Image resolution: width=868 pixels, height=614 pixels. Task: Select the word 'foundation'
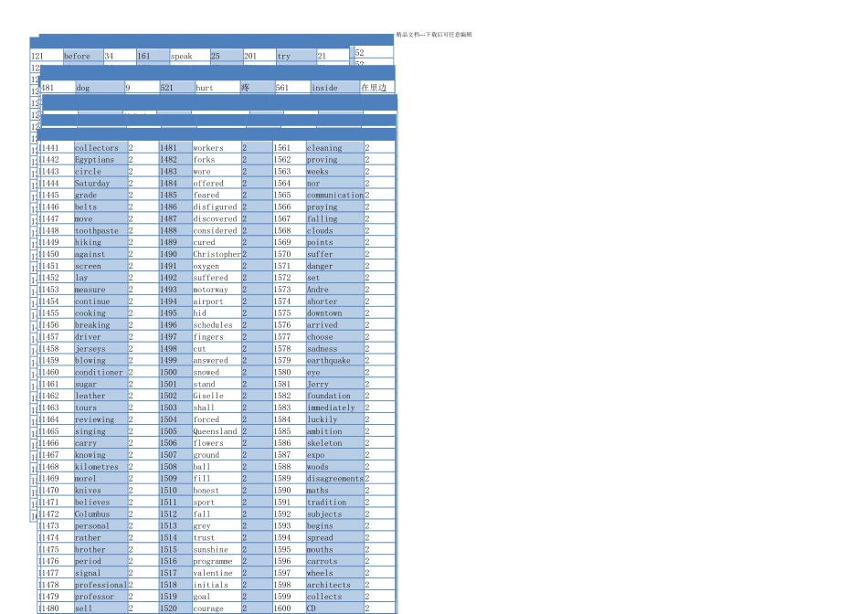coord(329,396)
